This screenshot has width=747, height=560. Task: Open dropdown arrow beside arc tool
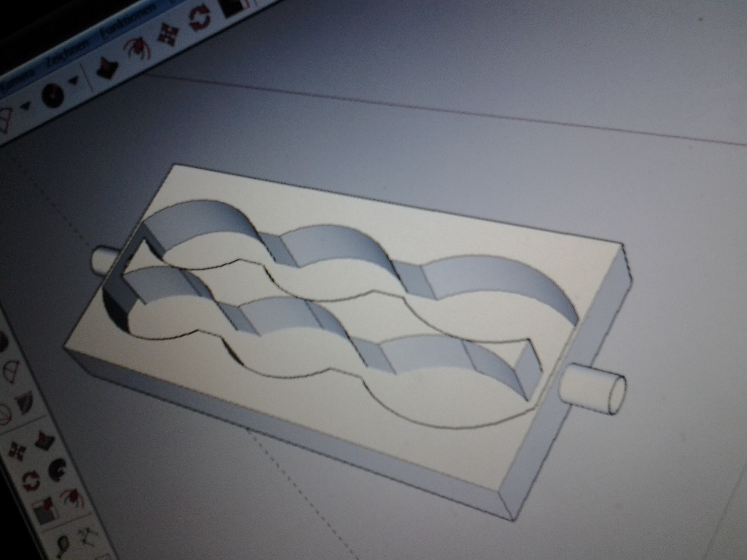point(26,106)
